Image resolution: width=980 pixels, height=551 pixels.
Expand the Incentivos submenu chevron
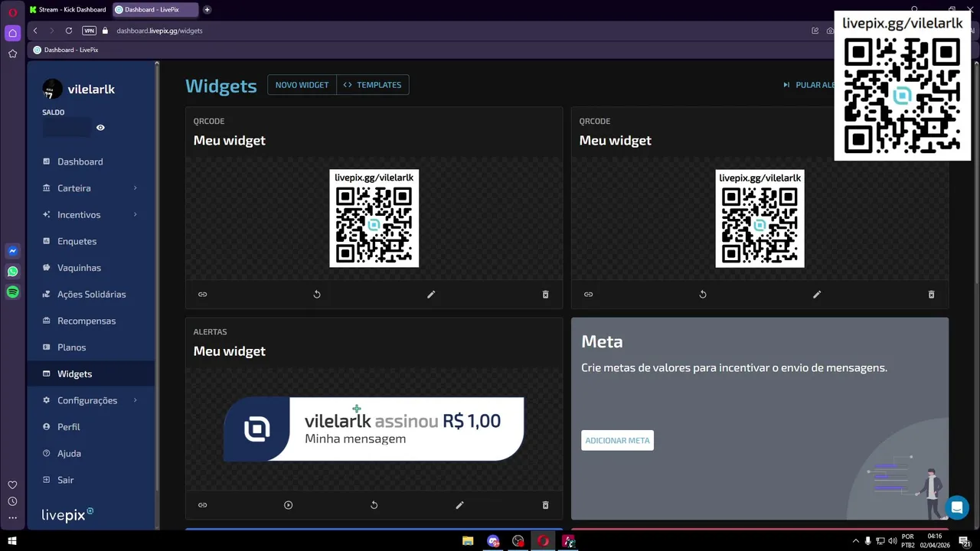136,214
